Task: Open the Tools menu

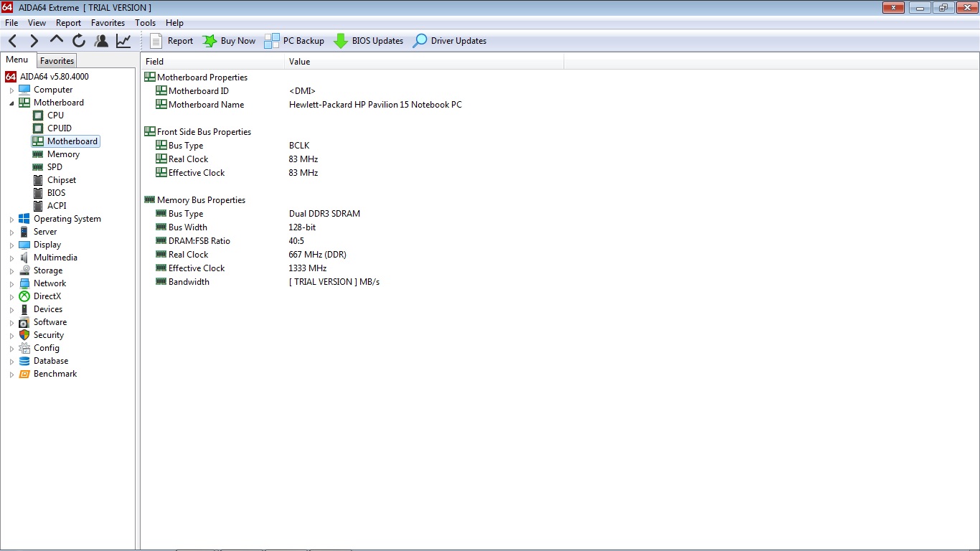Action: (x=145, y=23)
